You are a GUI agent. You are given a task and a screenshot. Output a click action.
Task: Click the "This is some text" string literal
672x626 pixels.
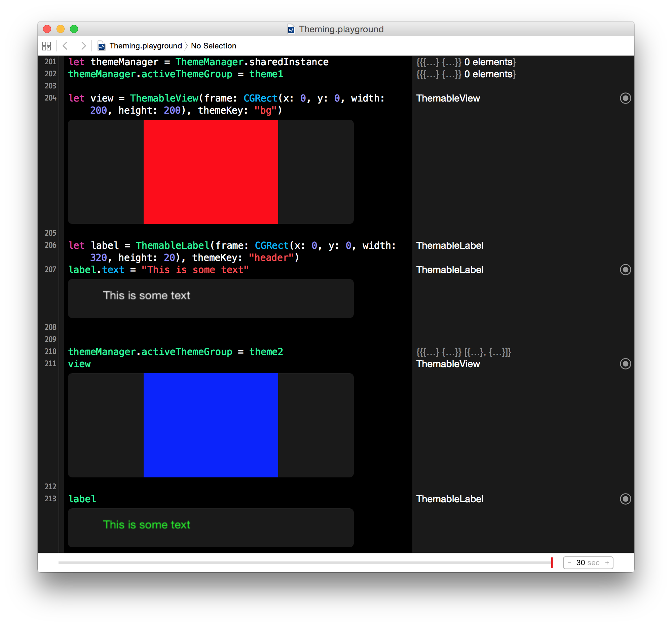(x=195, y=270)
